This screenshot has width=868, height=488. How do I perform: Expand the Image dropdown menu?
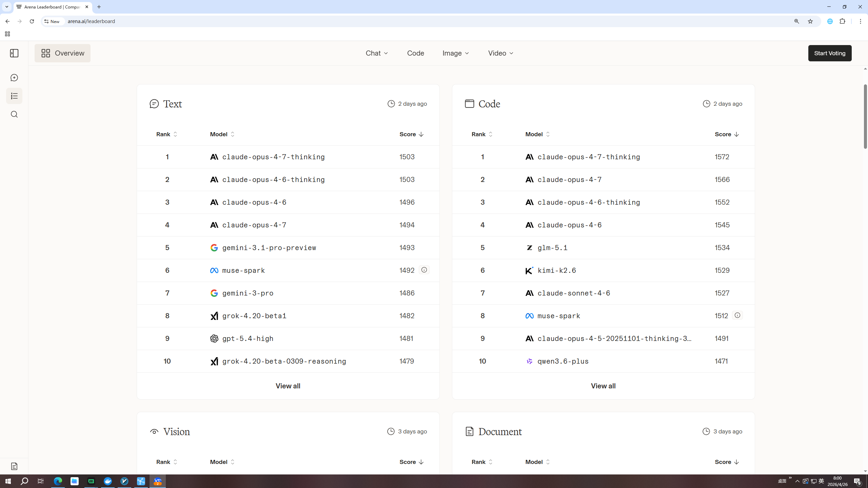(x=456, y=53)
